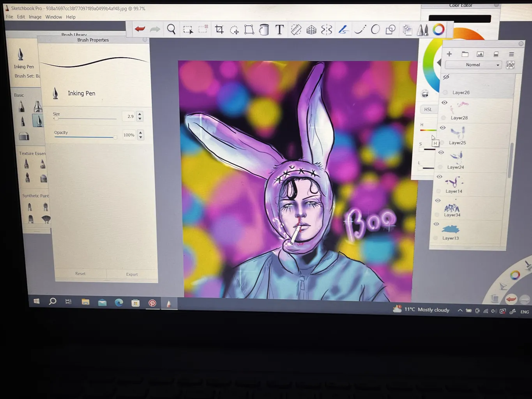
Task: Activate the Text tool
Action: pos(279,30)
